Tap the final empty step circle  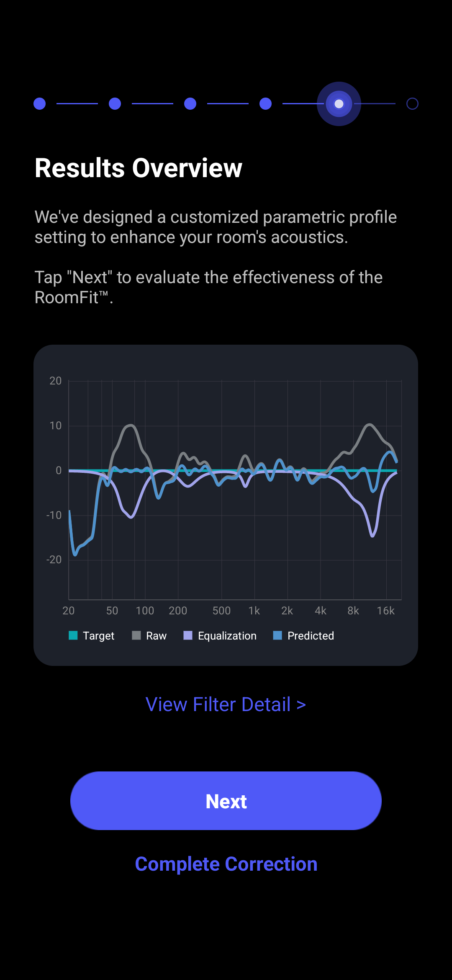[x=413, y=104]
